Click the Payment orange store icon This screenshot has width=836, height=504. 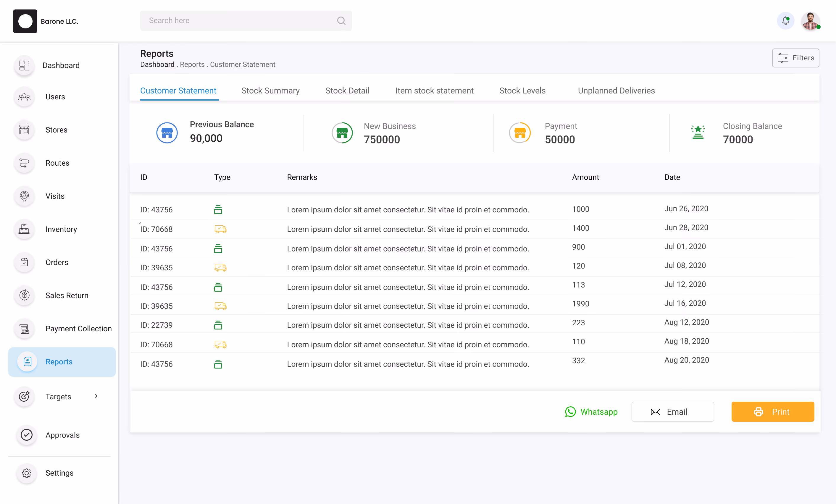pos(520,133)
